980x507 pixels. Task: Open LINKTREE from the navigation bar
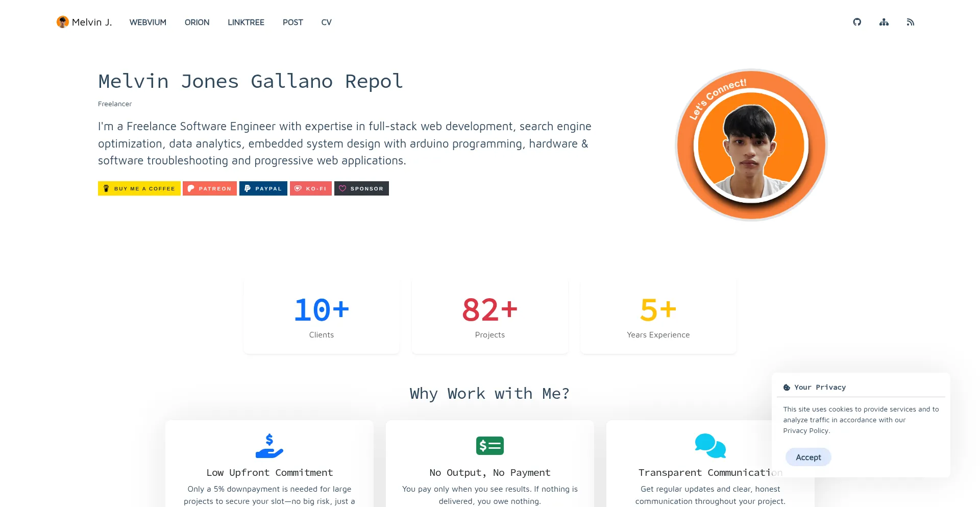click(246, 22)
